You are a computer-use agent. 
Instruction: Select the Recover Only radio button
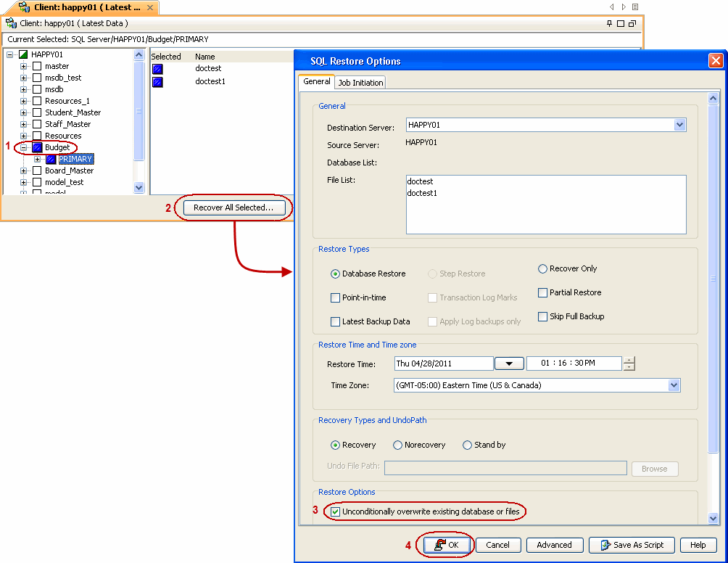click(542, 268)
